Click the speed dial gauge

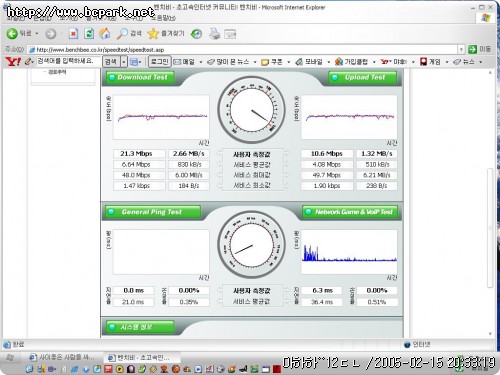[252, 110]
